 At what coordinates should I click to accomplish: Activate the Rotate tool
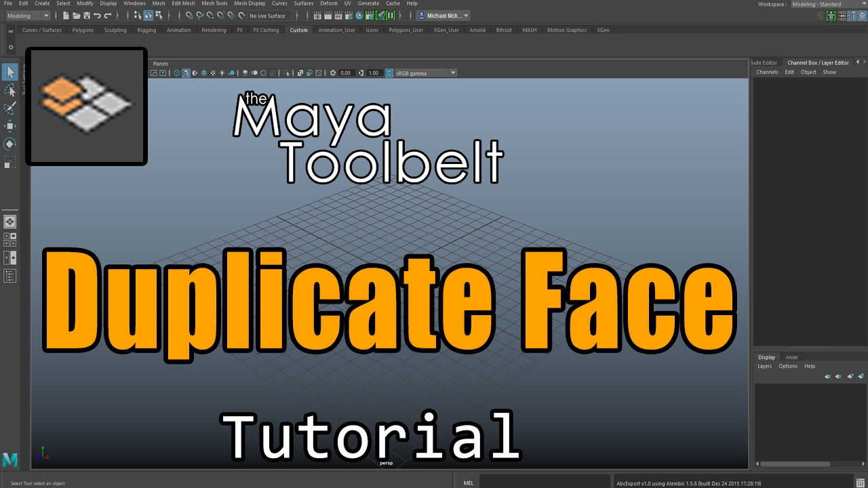pos(10,144)
